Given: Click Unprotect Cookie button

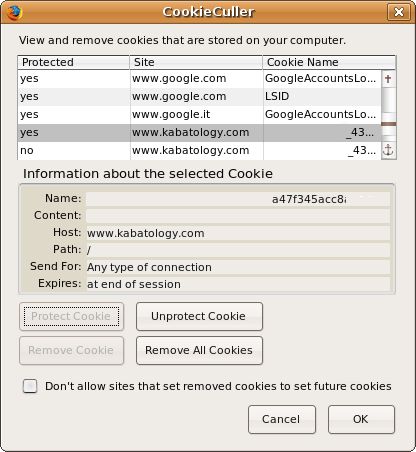Looking at the screenshot, I should [199, 316].
